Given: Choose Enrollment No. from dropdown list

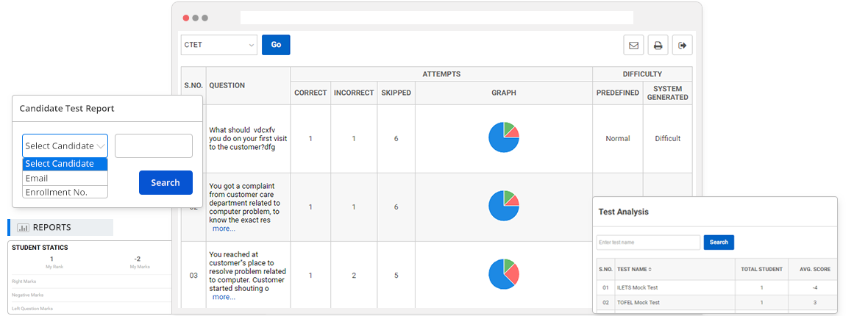Looking at the screenshot, I should 65,192.
